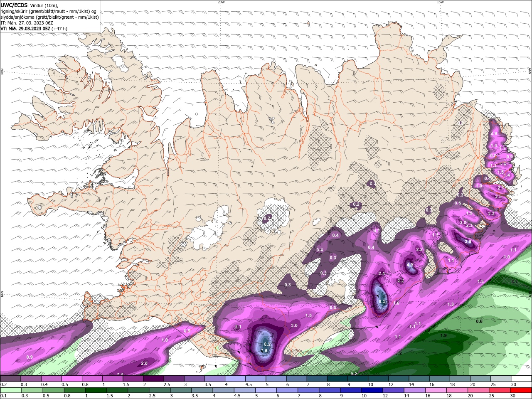532x399 pixels.
Task: Pick the light pink rain swatch labeled 16
Action: [x=436, y=390]
